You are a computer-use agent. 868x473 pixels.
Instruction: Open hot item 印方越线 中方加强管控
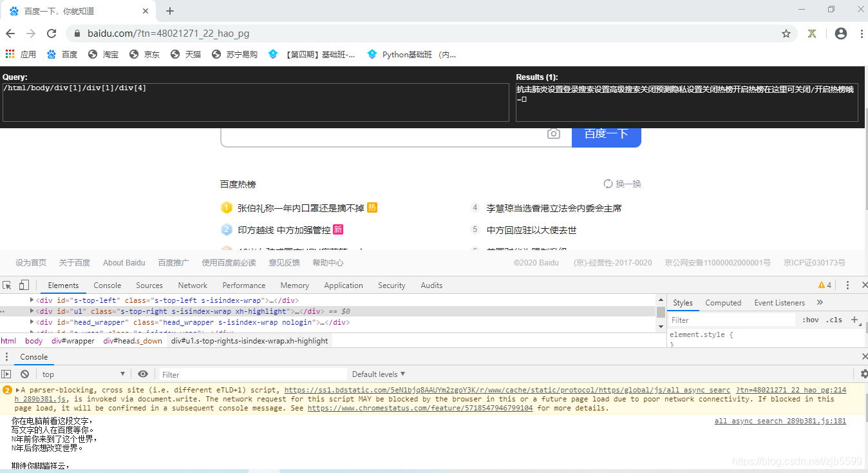click(x=284, y=230)
